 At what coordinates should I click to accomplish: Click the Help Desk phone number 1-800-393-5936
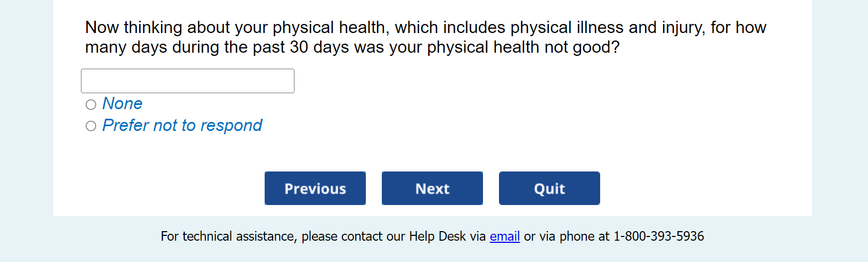658,236
